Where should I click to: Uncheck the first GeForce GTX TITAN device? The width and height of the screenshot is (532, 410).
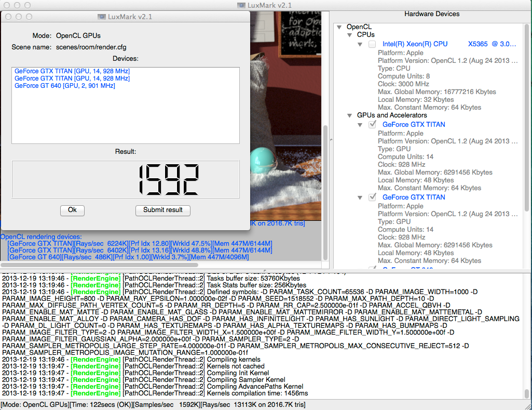click(x=372, y=124)
